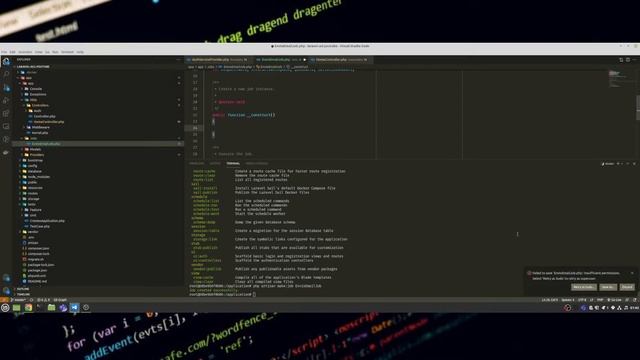This screenshot has width=640, height=360.
Task: Open Manage gear icon in activity bar
Action: click(6, 291)
